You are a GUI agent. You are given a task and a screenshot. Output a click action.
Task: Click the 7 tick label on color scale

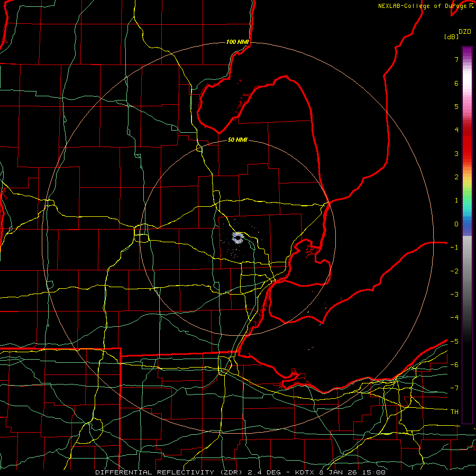[x=456, y=59]
